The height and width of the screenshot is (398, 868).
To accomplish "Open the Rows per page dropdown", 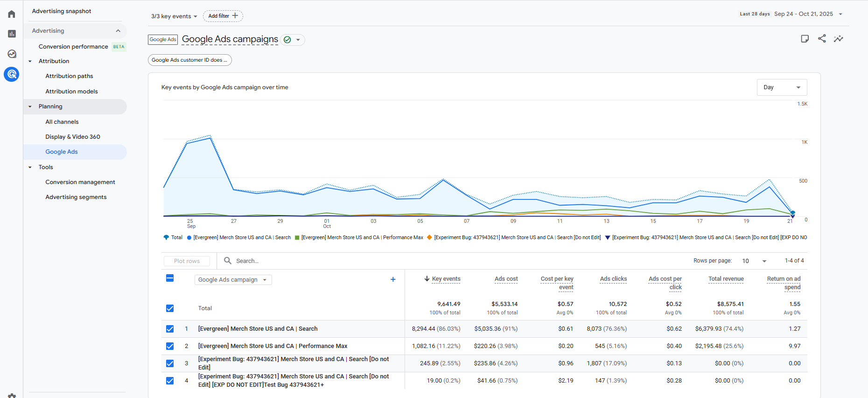I will pos(754,261).
